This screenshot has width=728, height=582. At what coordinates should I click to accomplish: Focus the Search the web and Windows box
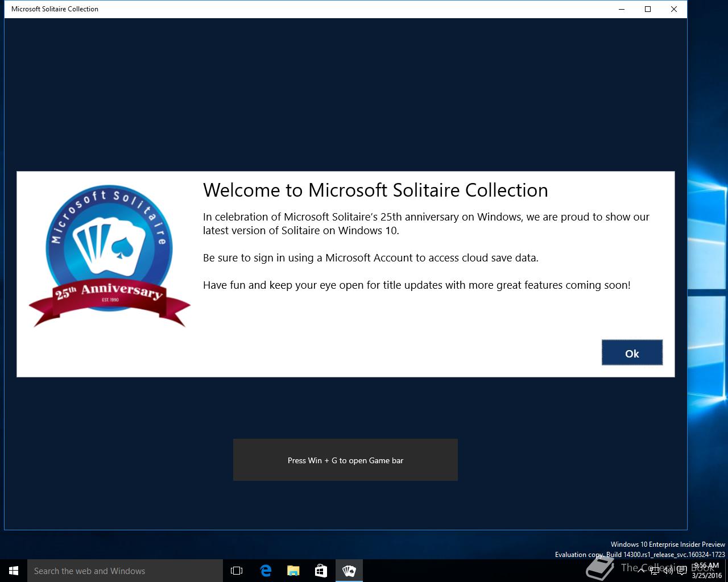coord(125,571)
